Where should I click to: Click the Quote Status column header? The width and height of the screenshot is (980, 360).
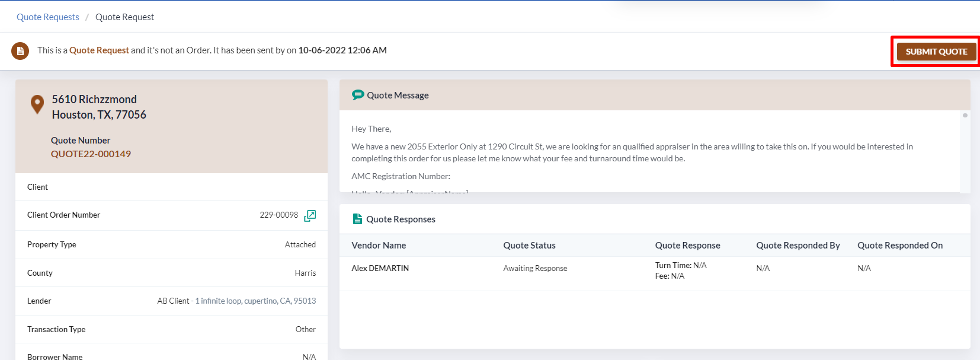coord(529,246)
